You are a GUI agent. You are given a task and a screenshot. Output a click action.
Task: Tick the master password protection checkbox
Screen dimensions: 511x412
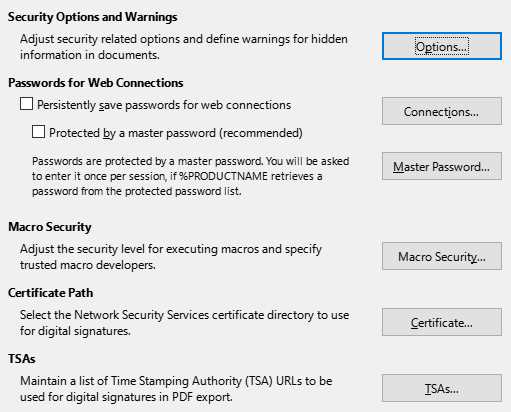[38, 132]
